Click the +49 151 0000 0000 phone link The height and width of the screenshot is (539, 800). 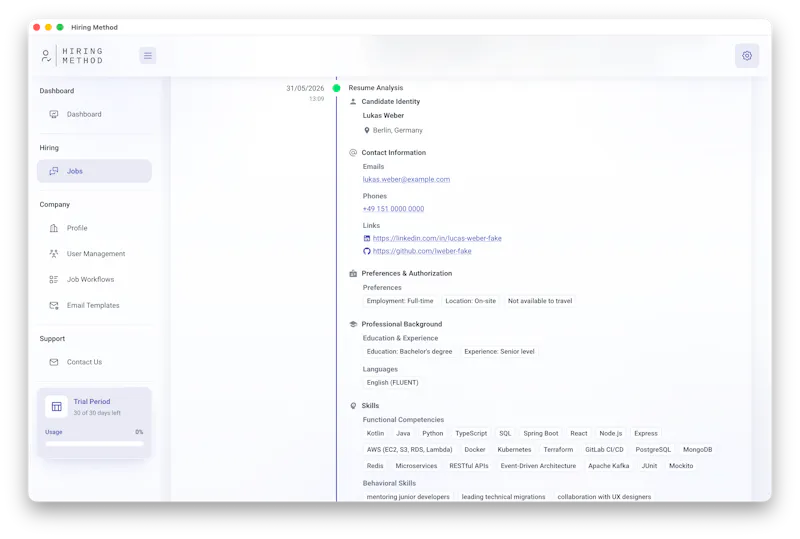click(393, 209)
